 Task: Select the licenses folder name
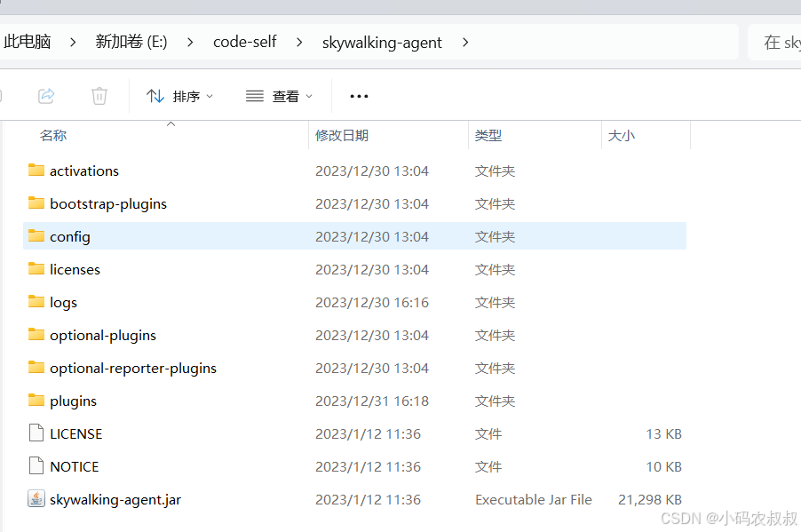75,269
